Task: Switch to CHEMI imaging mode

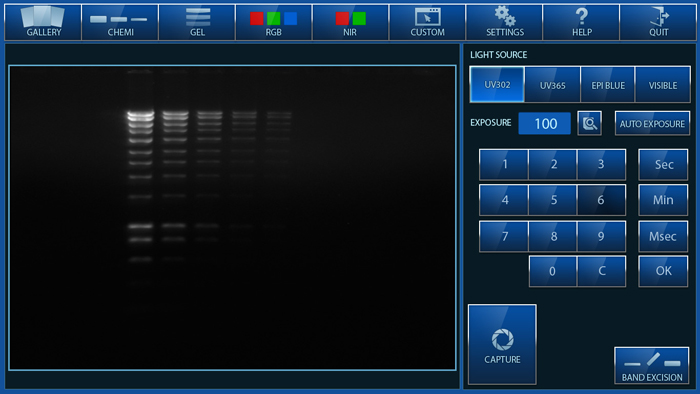Action: (x=120, y=22)
